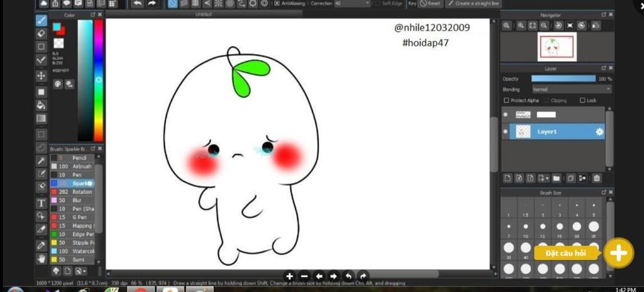The height and width of the screenshot is (292, 644).
Task: Undock the Color panel
Action: [93, 15]
